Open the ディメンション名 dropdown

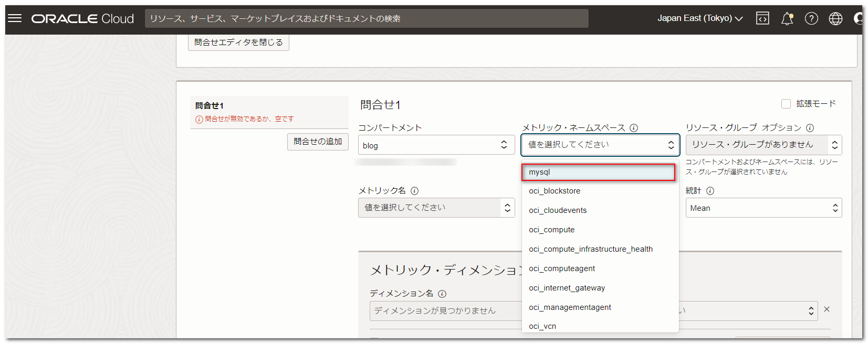point(445,311)
